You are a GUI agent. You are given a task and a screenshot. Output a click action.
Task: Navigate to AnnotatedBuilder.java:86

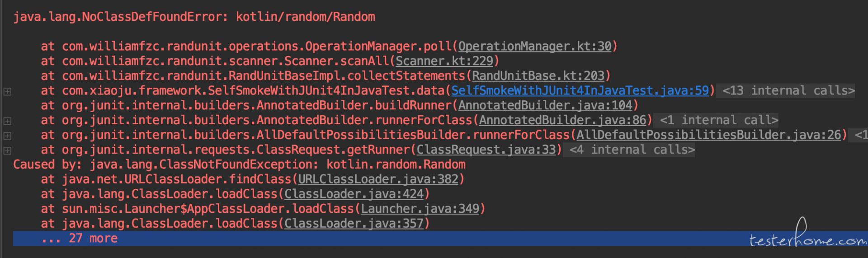pyautogui.click(x=563, y=121)
